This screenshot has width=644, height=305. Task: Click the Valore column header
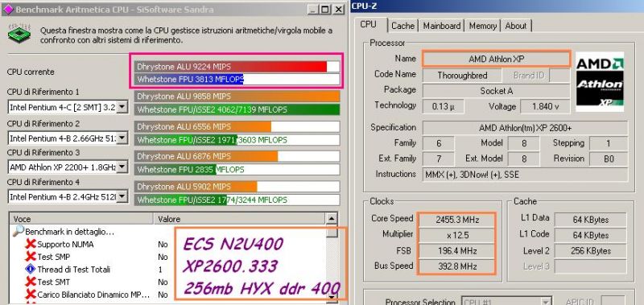[239, 219]
